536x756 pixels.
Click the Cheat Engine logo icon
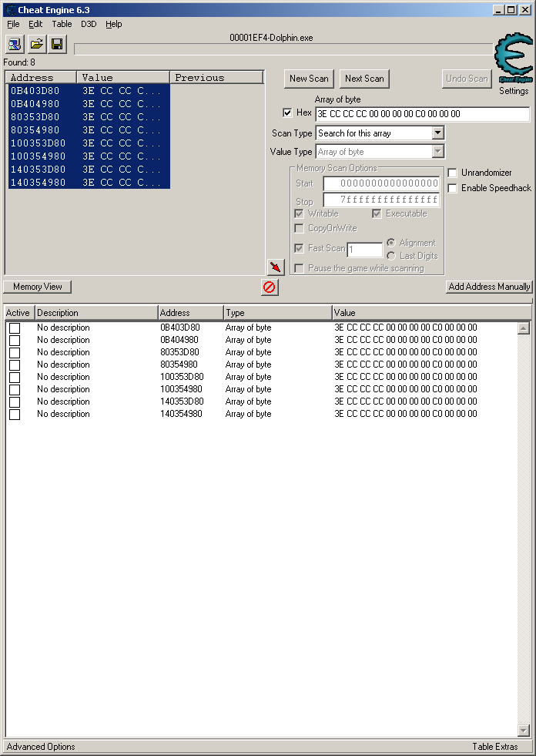(513, 59)
